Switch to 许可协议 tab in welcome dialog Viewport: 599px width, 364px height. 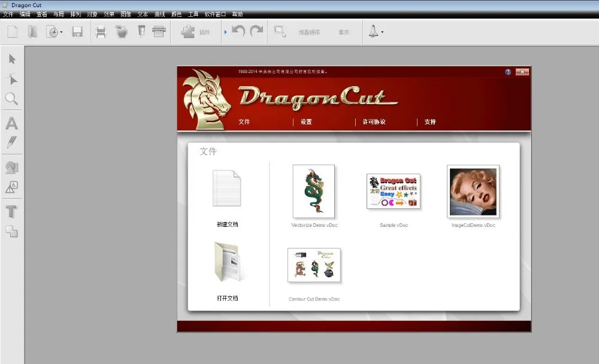[374, 122]
